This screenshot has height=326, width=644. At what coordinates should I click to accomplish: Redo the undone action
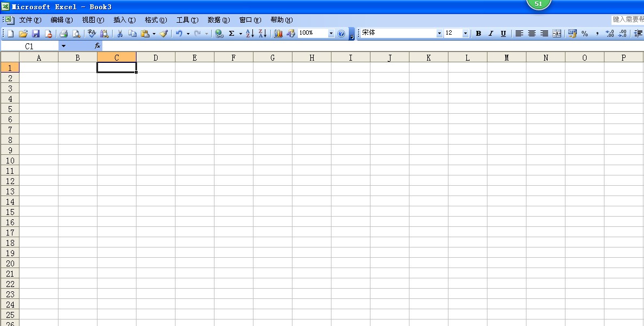click(x=198, y=34)
